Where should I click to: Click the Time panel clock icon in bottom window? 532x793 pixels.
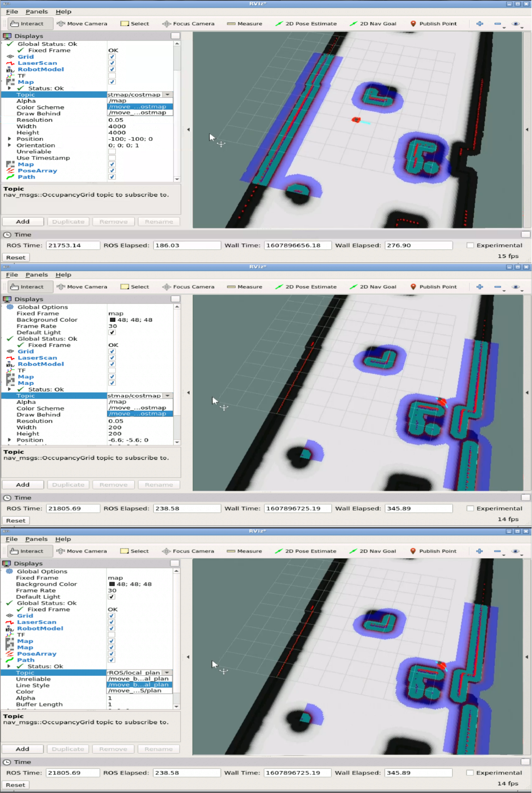(x=7, y=762)
